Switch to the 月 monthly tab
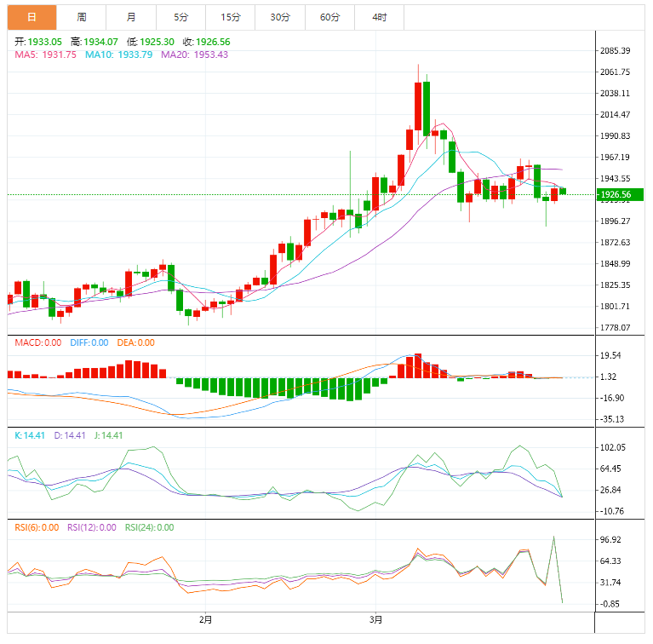Image resolution: width=653 pixels, height=644 pixels. (x=131, y=17)
